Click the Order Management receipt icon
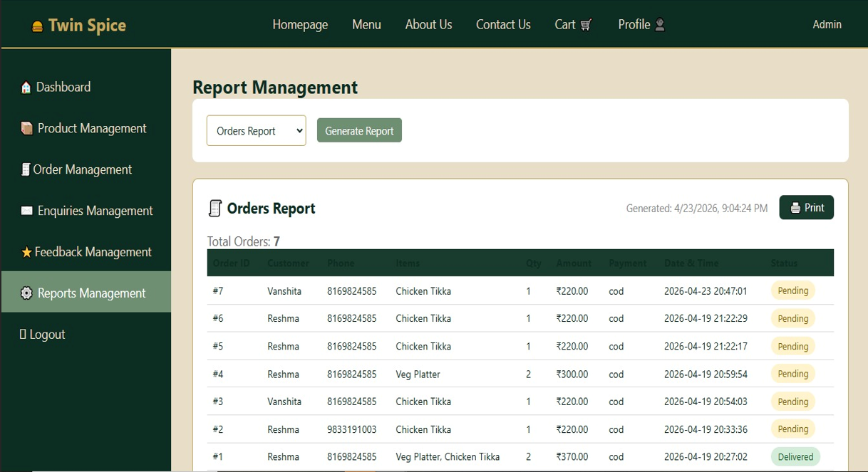868x472 pixels. click(26, 169)
